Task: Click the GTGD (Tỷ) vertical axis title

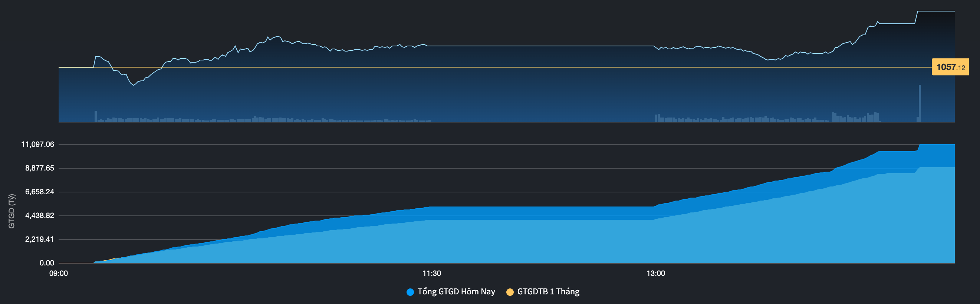Action: pyautogui.click(x=12, y=211)
